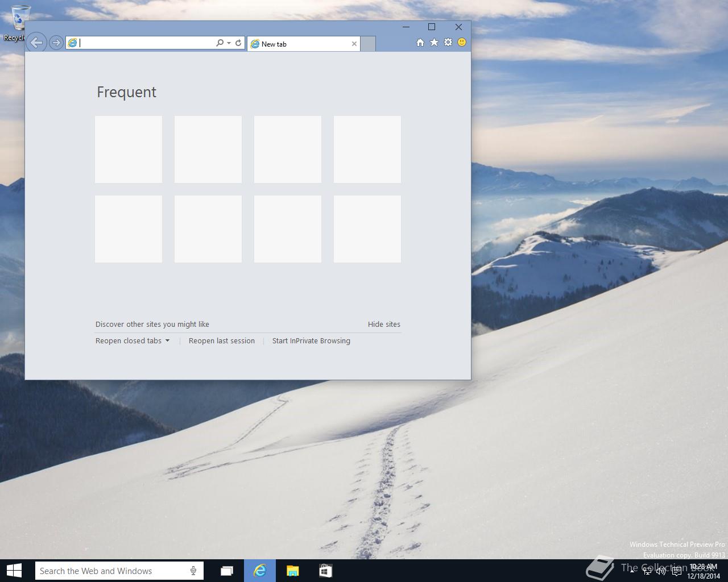Expand the address bar autocomplete dropdown arrow
Image resolution: width=728 pixels, height=582 pixels.
(229, 43)
